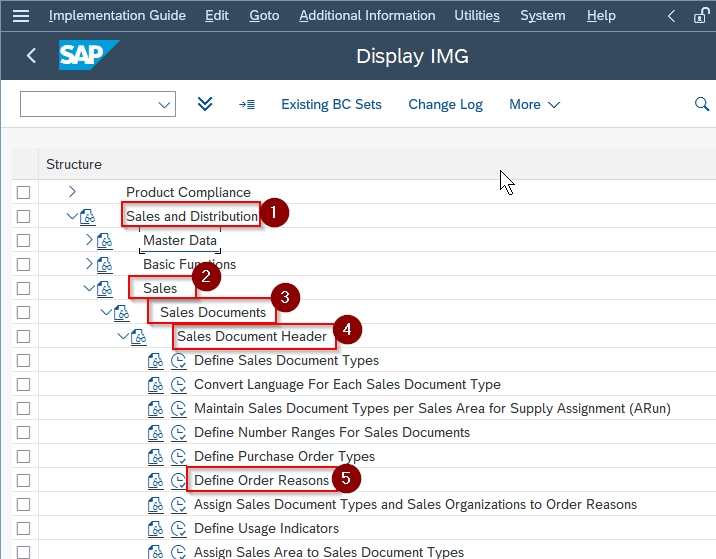Click the menu bar collapse left arrow
This screenshot has width=716, height=559.
click(671, 16)
